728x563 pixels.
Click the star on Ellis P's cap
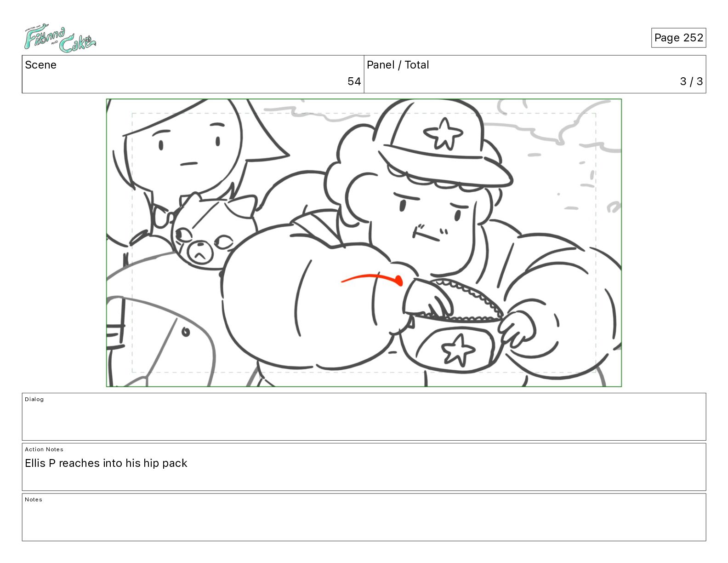tap(443, 134)
